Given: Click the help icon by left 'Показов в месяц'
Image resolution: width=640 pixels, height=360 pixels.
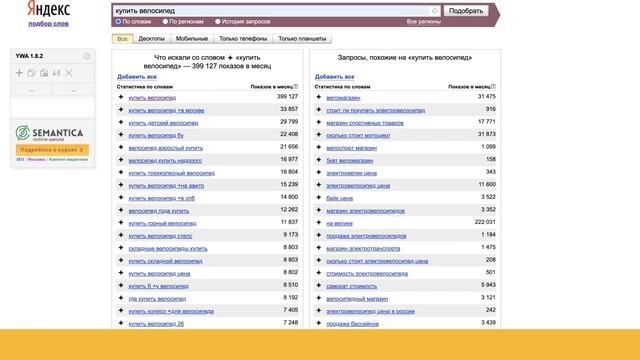Looking at the screenshot, I should [296, 87].
